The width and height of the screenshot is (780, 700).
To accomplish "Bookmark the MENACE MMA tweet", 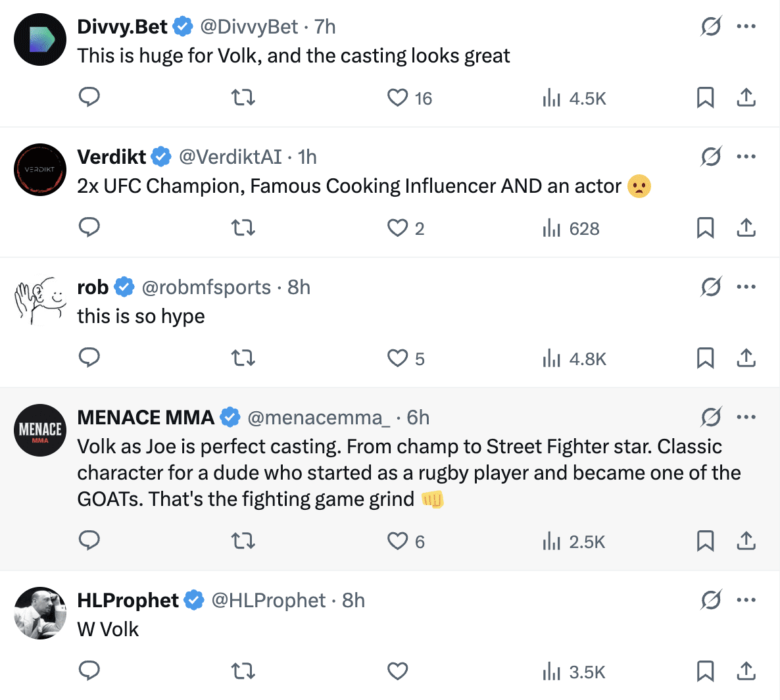I will pyautogui.click(x=705, y=541).
